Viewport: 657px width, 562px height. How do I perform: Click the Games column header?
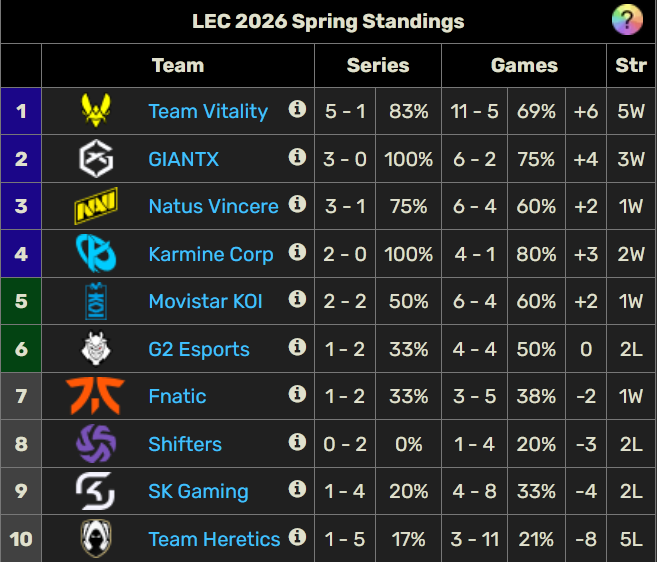[x=524, y=66]
